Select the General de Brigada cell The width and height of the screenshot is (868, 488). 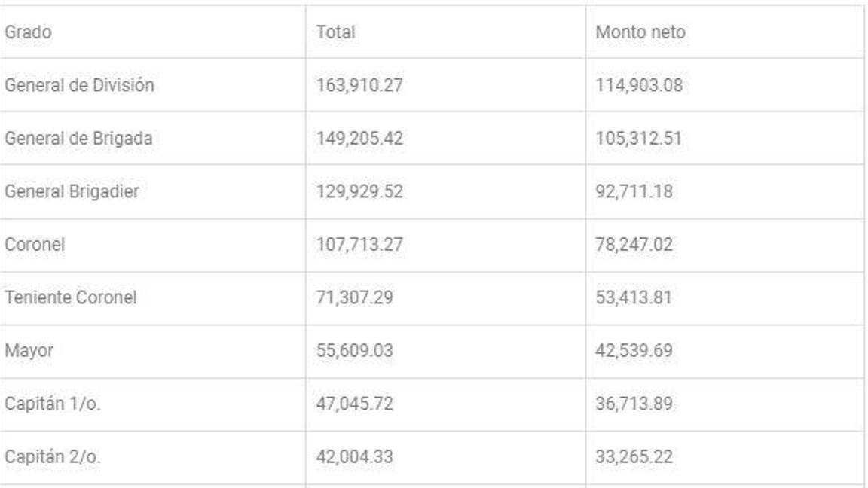coord(78,139)
